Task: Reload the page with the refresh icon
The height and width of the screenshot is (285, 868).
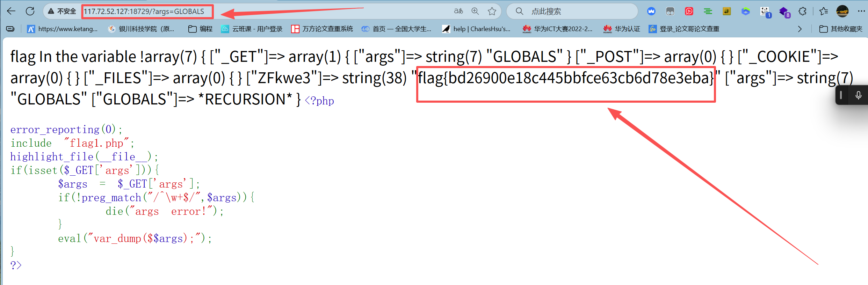Action: pos(30,11)
